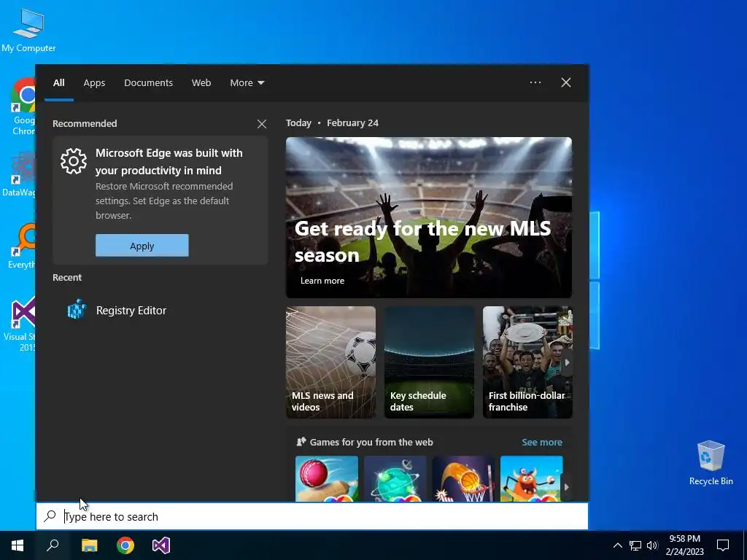The image size is (747, 560).
Task: Open Visual Studio from the taskbar
Action: pos(161,545)
